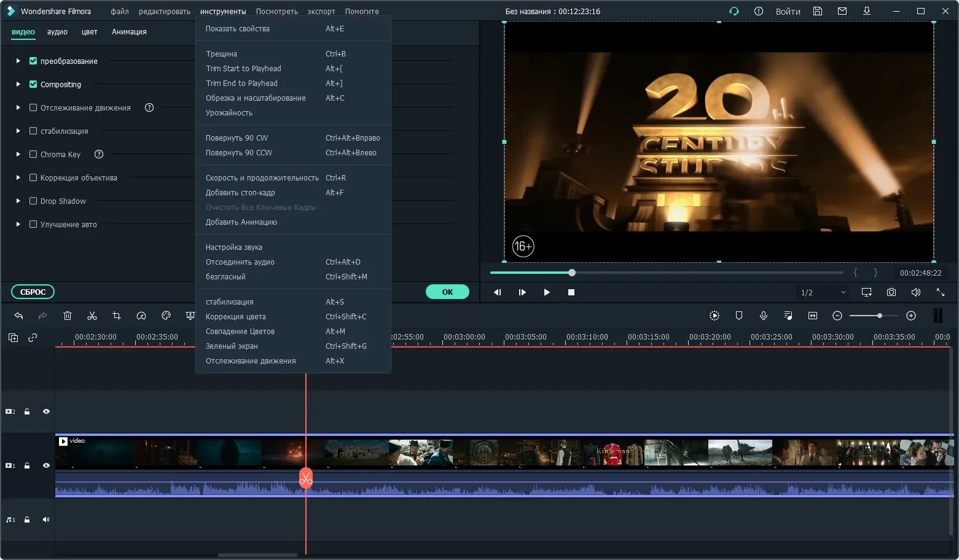Click the preview progress slider handle

tap(572, 273)
